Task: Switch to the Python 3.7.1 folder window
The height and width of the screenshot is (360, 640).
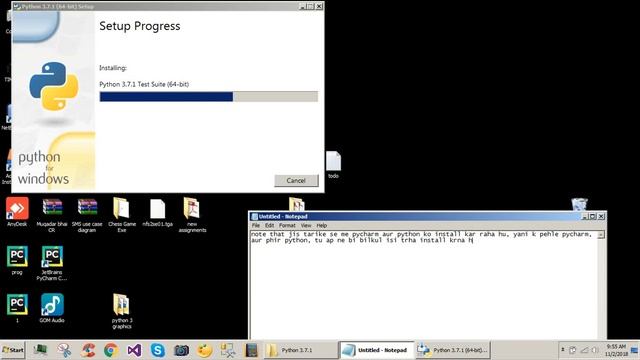Action: 300,350
